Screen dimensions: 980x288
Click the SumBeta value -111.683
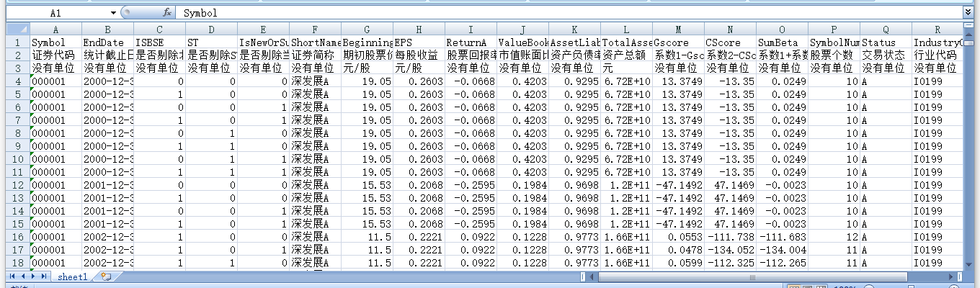click(x=782, y=237)
